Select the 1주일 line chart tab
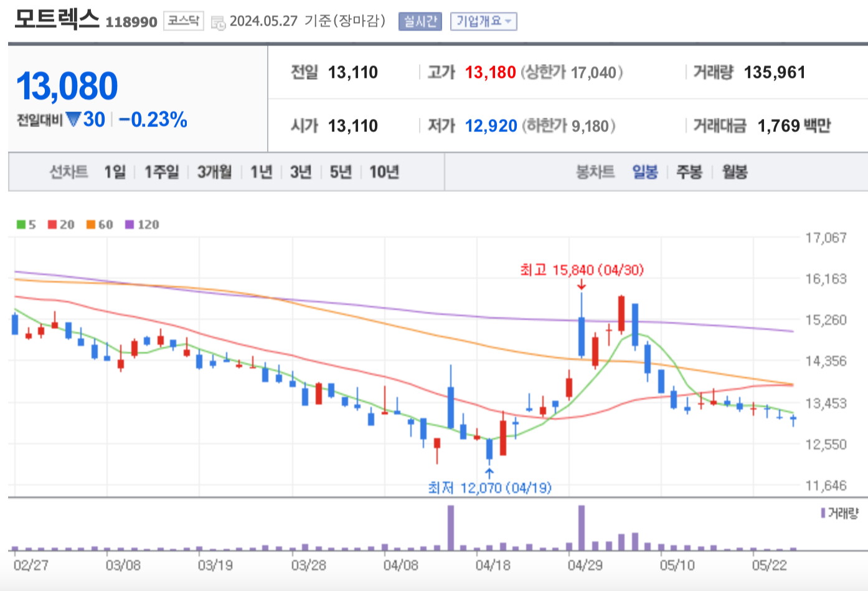Image resolution: width=868 pixels, height=591 pixels. [162, 172]
